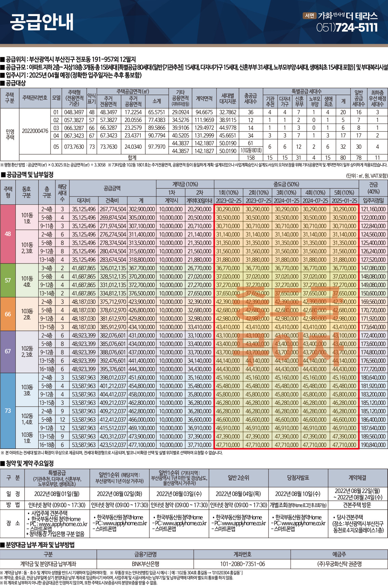Click the date '2022년 08월 10일(수)'

click(298, 494)
